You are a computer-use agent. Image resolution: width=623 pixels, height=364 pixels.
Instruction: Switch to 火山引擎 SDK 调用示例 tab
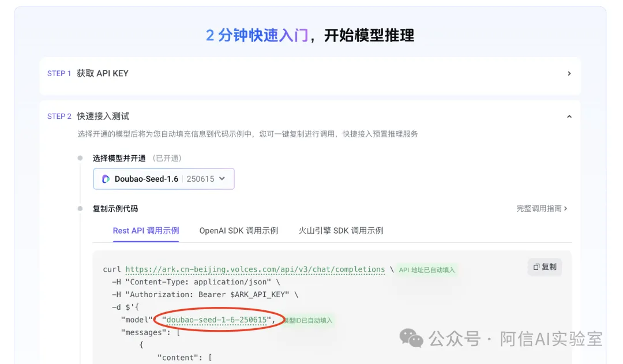340,231
